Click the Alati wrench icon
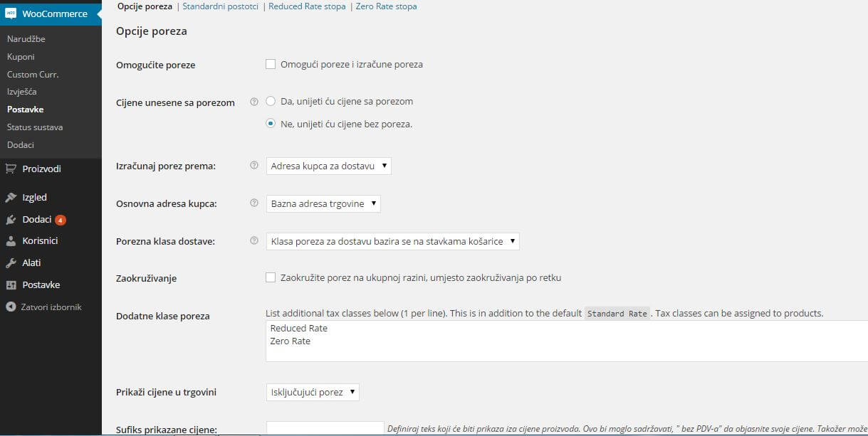The width and height of the screenshot is (868, 436). point(11,263)
